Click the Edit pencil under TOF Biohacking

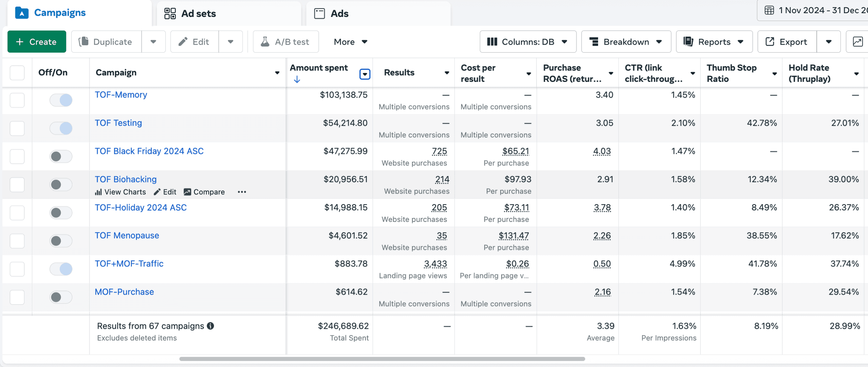pos(157,192)
